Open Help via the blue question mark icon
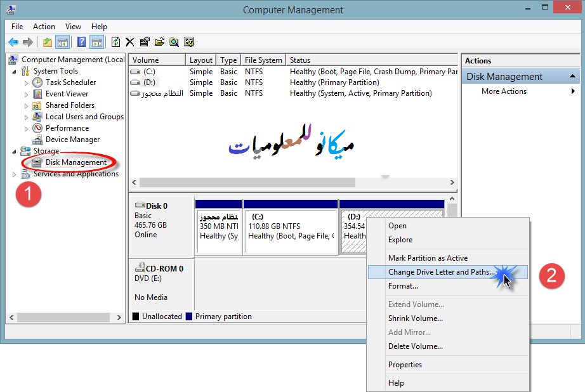The height and width of the screenshot is (392, 585). click(x=81, y=42)
